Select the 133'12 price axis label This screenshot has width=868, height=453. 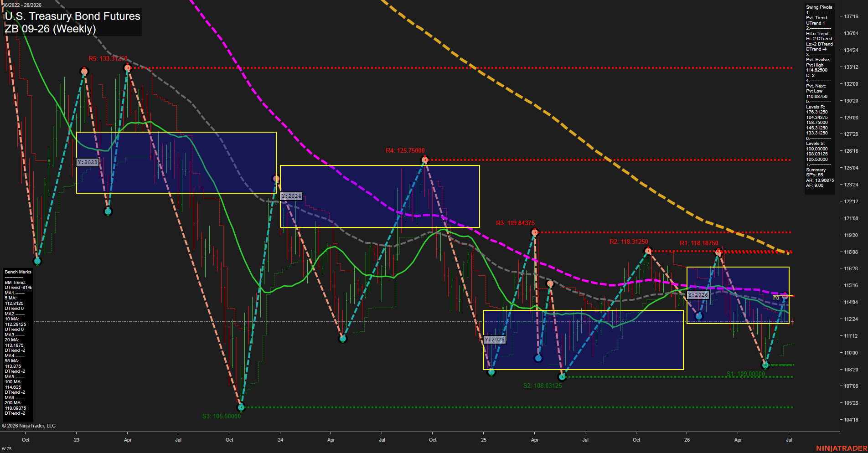851,67
